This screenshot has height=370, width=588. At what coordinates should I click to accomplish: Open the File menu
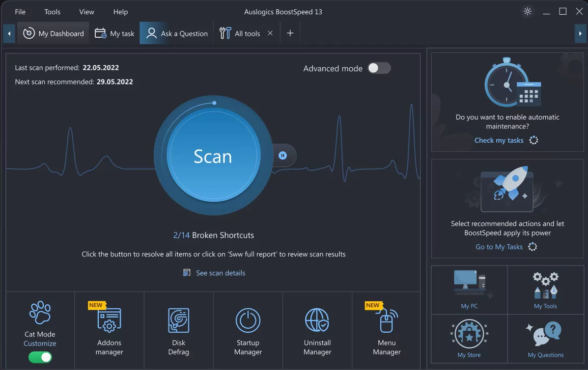pyautogui.click(x=20, y=12)
